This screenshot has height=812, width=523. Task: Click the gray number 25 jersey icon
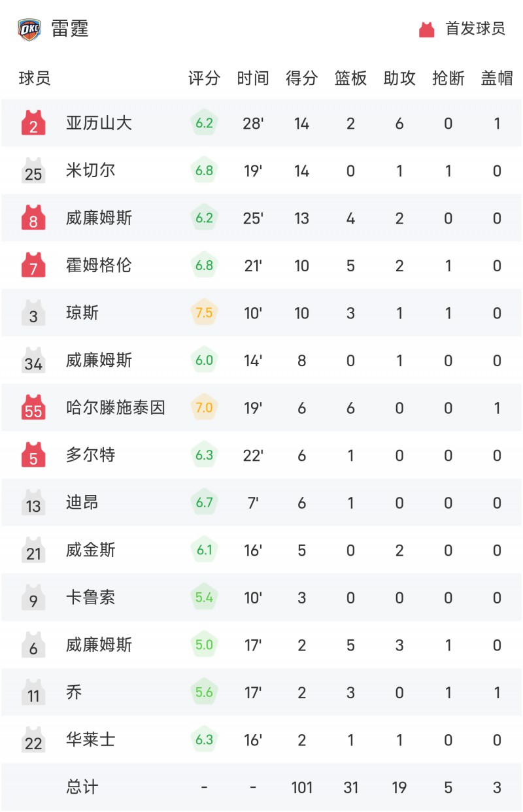pyautogui.click(x=33, y=171)
